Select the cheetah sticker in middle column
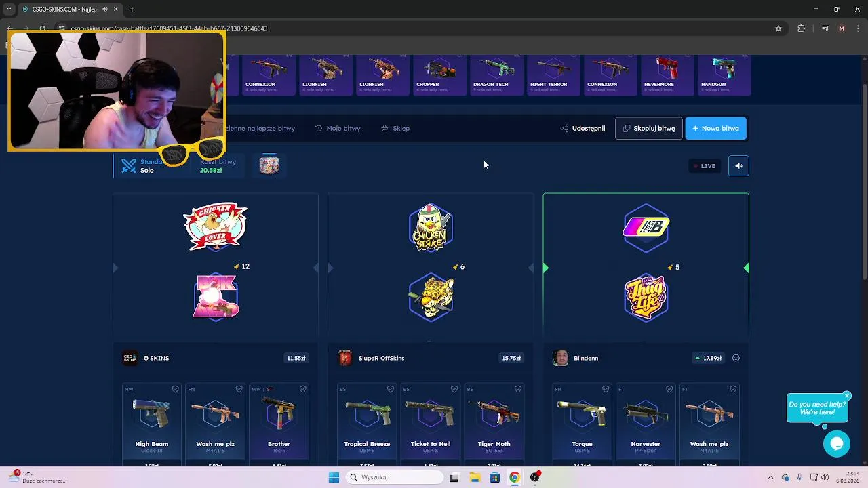The height and width of the screenshot is (488, 868). coord(431,297)
